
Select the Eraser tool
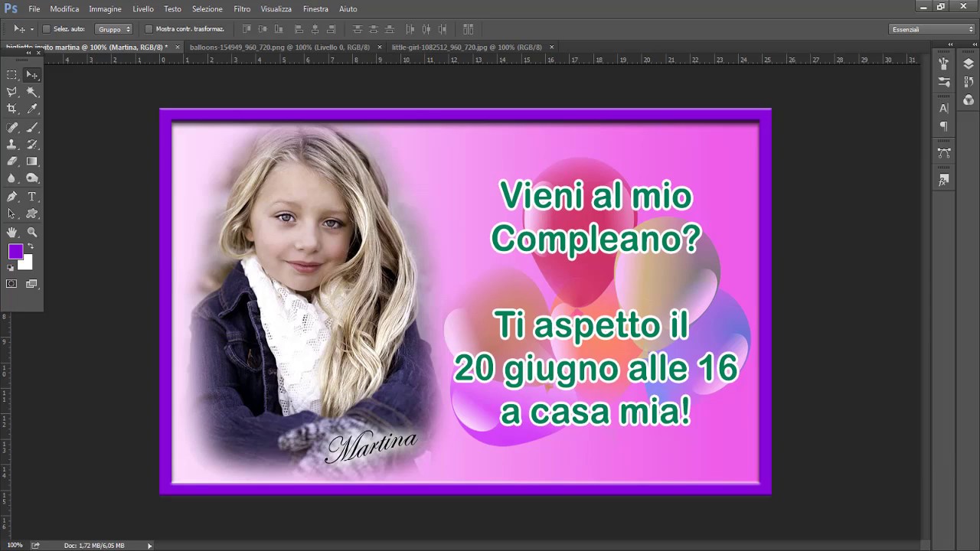[11, 161]
